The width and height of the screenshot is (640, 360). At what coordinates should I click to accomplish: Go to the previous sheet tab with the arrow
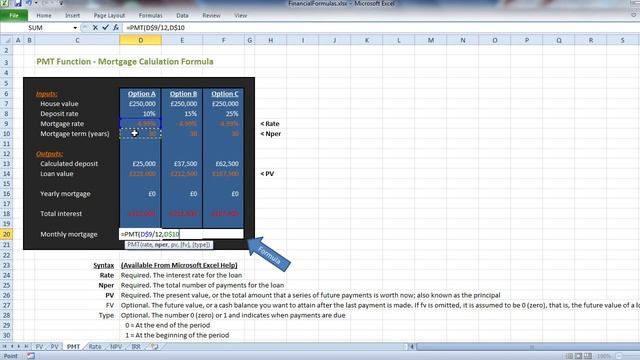click(x=12, y=347)
